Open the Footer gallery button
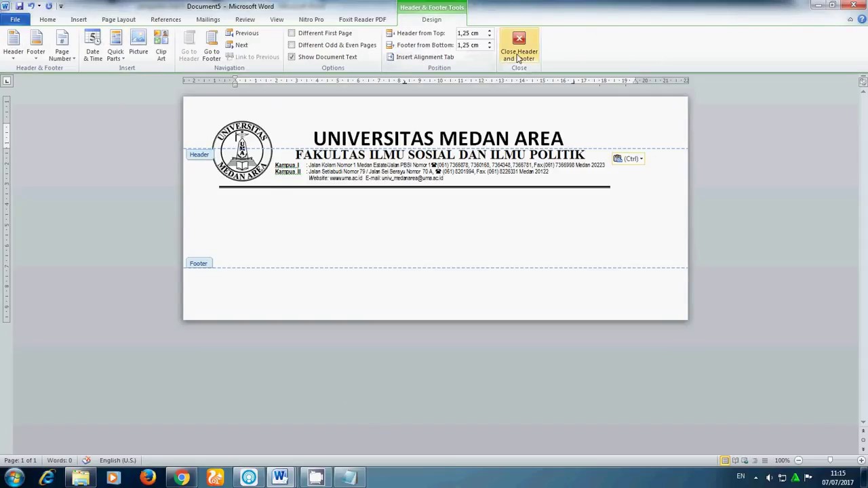The width and height of the screenshot is (868, 488). (36, 45)
